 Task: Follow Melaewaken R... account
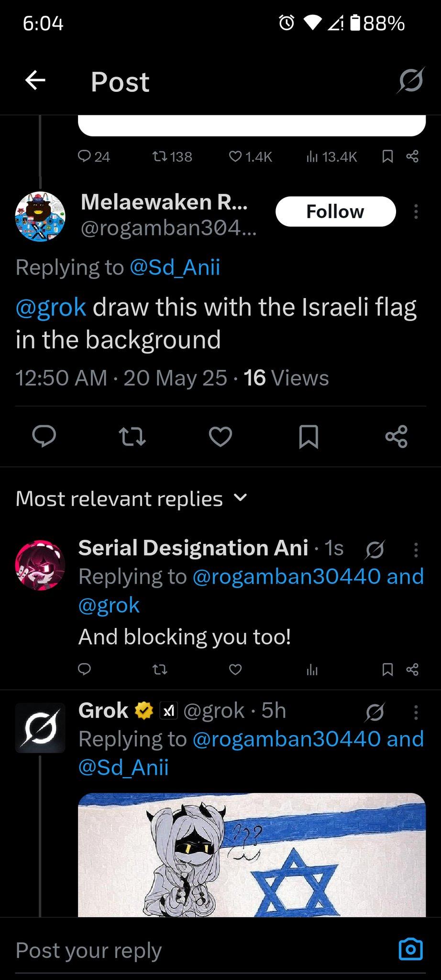tap(335, 211)
